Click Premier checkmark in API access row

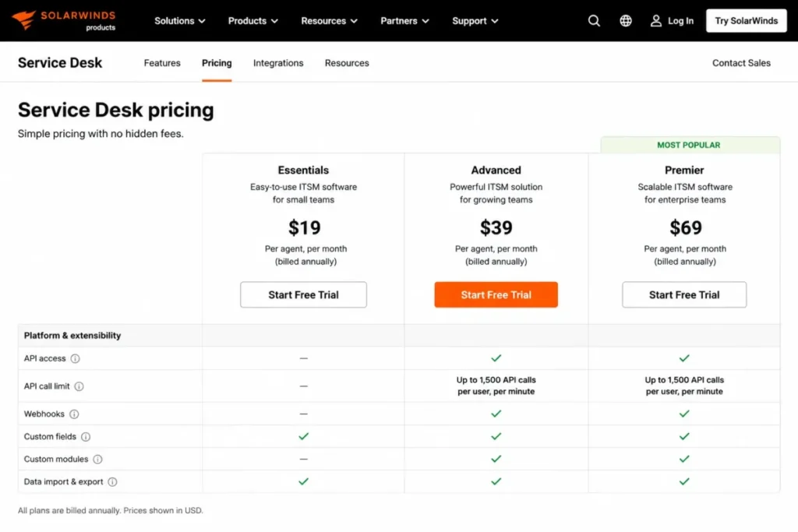tap(684, 358)
